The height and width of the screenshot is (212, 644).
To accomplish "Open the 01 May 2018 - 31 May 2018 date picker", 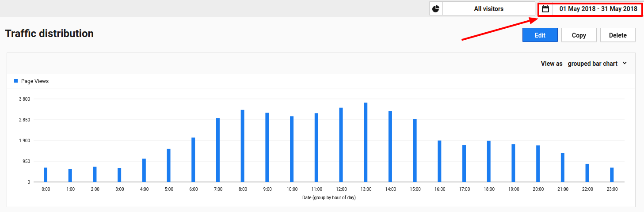I will coord(598,9).
